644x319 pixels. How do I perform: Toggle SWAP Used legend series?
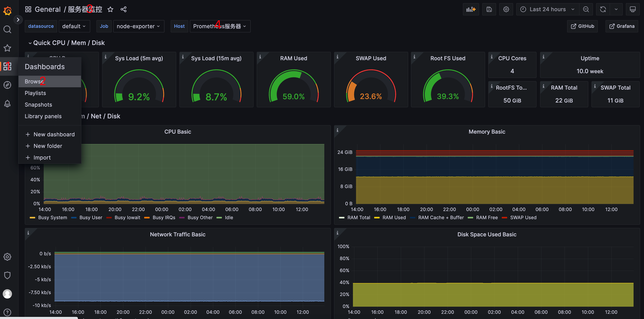point(523,218)
